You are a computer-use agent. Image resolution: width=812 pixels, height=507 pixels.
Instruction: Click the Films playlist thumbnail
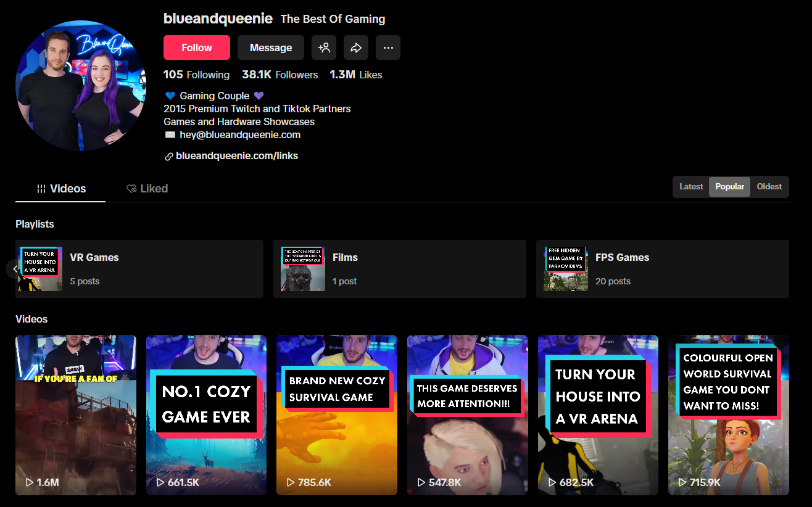coord(303,269)
